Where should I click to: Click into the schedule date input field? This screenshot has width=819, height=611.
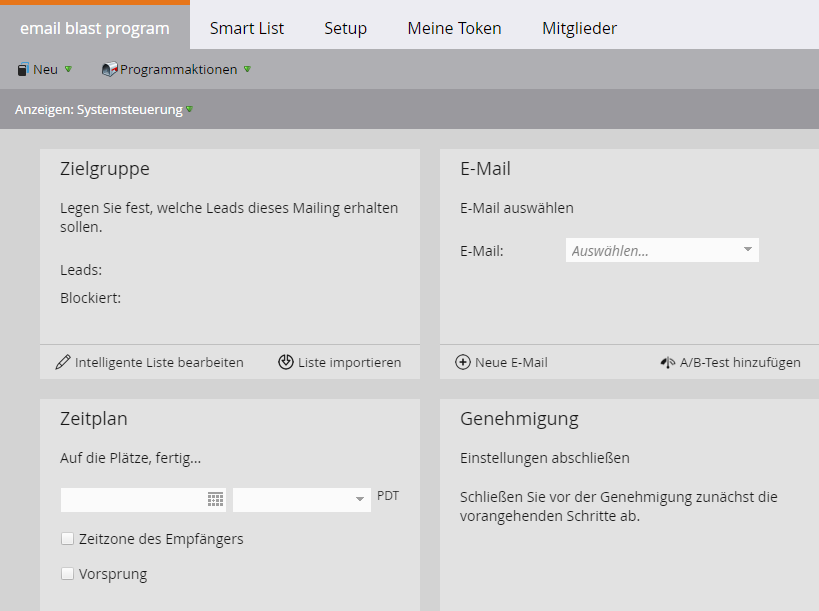coord(132,500)
